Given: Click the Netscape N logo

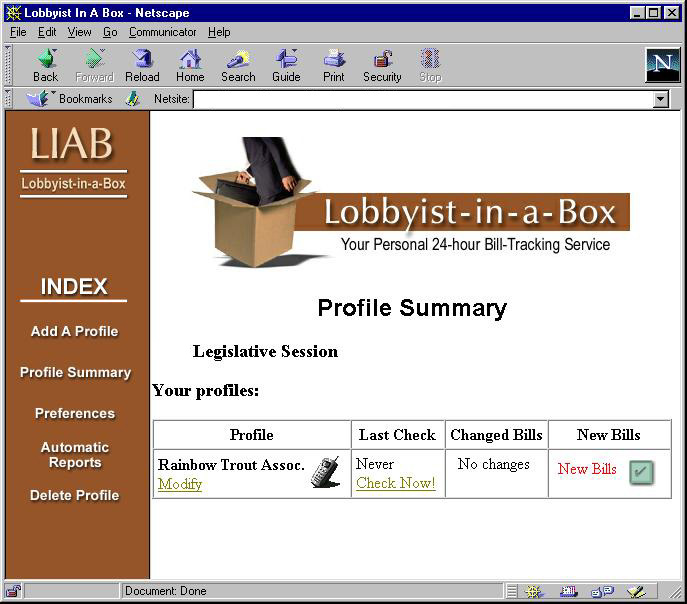Looking at the screenshot, I should click(x=662, y=65).
